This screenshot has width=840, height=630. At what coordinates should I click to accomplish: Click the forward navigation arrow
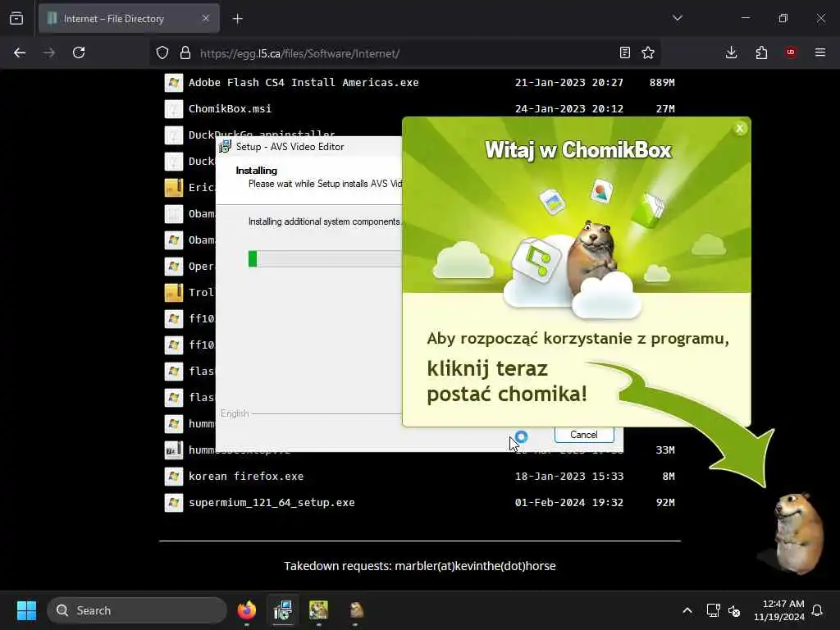click(x=49, y=52)
